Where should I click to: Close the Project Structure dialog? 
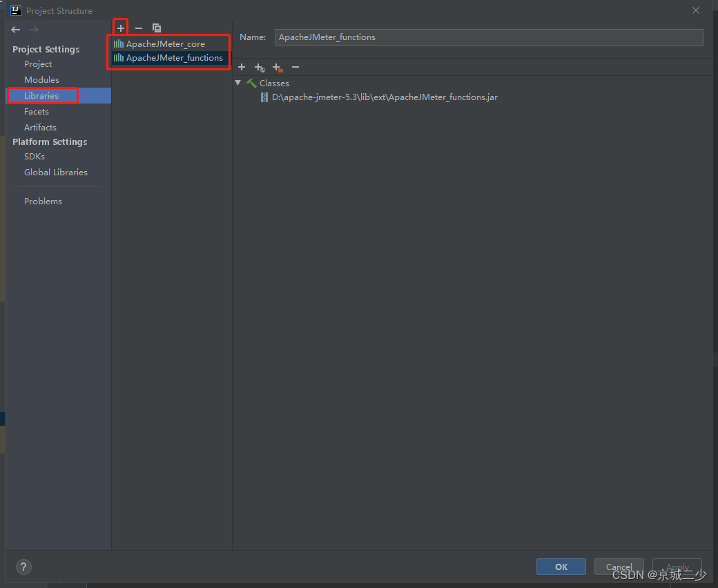pyautogui.click(x=696, y=10)
